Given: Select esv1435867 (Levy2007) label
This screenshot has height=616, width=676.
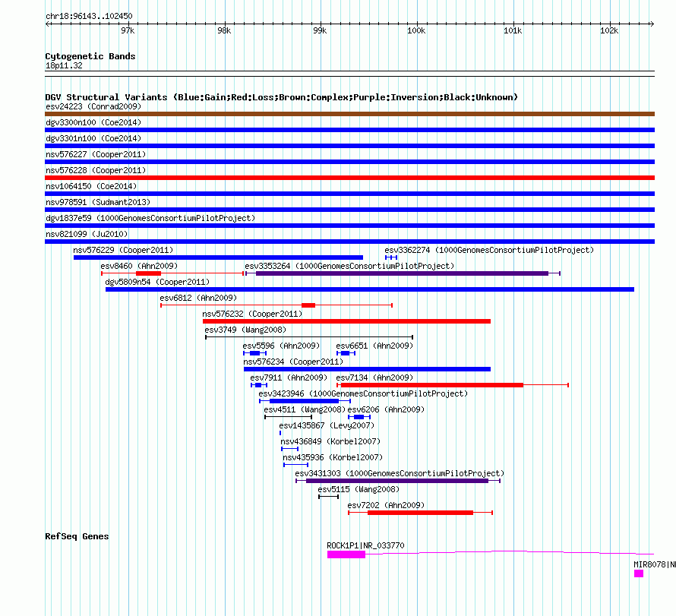Looking at the screenshot, I should [x=327, y=425].
